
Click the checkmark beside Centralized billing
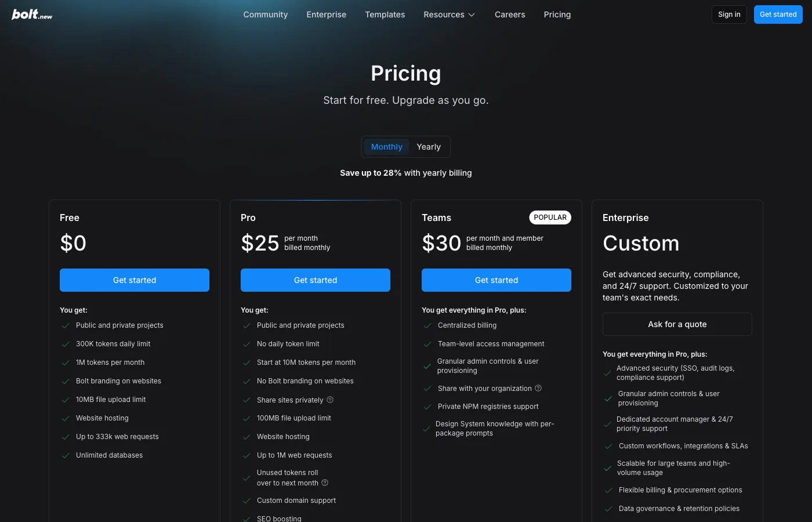427,326
